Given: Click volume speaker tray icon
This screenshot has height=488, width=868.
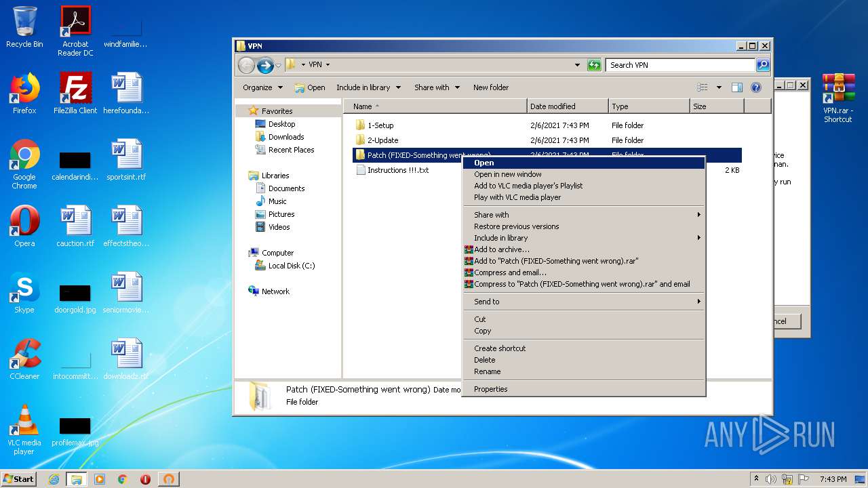Looking at the screenshot, I should (x=771, y=479).
